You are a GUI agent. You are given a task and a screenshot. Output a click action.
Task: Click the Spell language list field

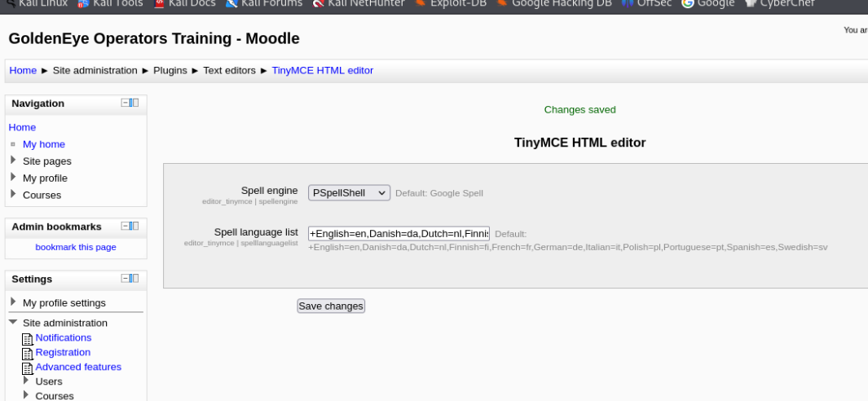(399, 234)
